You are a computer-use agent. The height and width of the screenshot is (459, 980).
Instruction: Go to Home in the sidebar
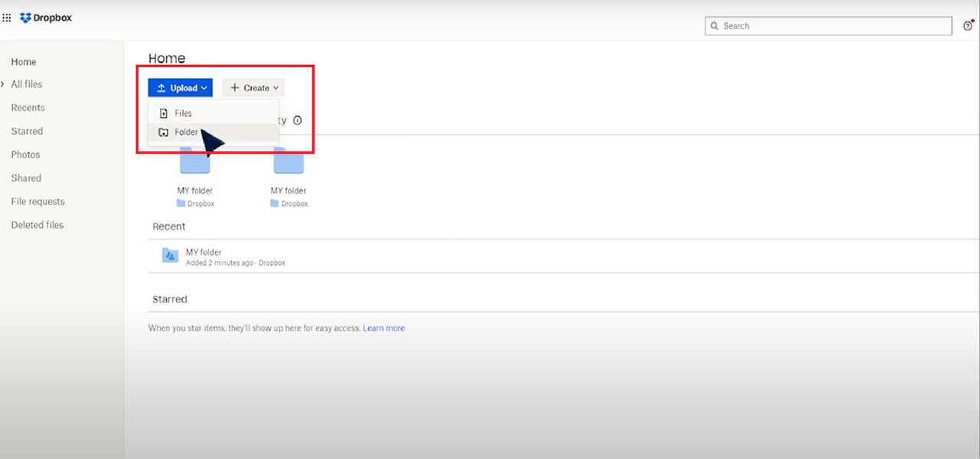[24, 62]
